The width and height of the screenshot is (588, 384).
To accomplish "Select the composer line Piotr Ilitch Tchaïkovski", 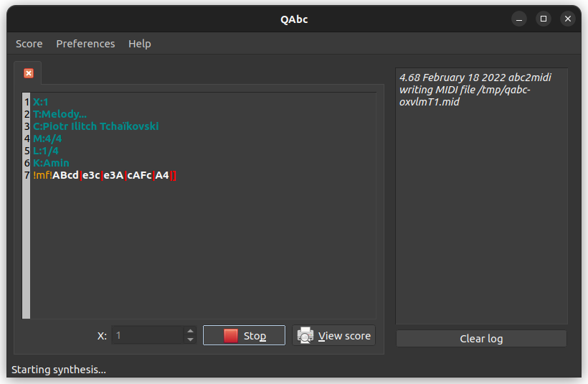I will click(95, 126).
